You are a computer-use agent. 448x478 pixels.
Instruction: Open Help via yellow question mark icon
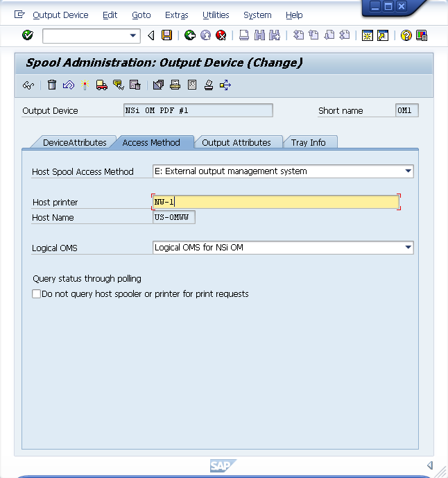coord(406,35)
